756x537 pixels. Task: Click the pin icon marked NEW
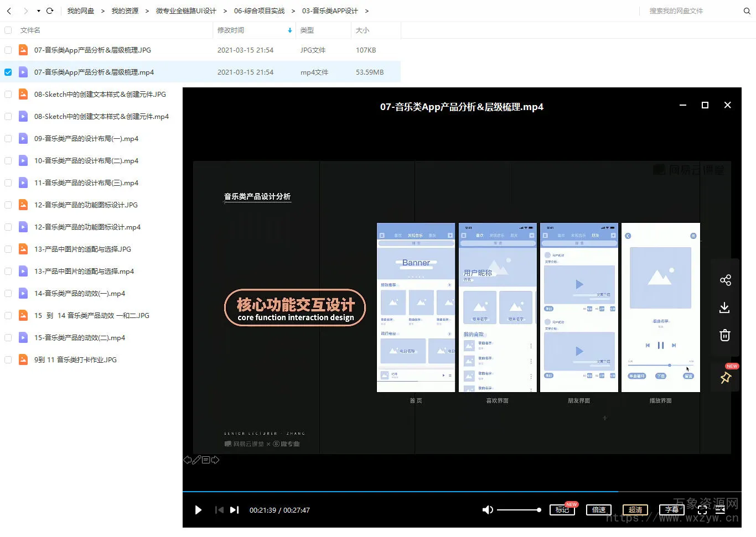(726, 378)
